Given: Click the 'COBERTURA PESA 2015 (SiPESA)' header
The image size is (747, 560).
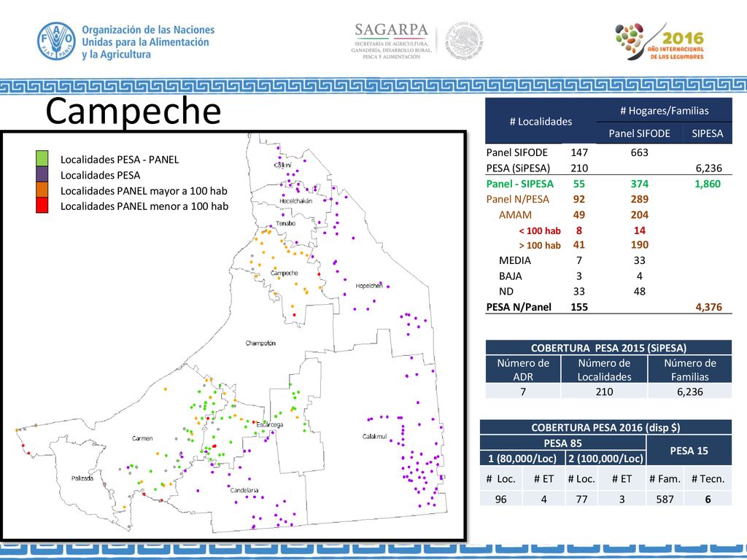Looking at the screenshot, I should 608,348.
